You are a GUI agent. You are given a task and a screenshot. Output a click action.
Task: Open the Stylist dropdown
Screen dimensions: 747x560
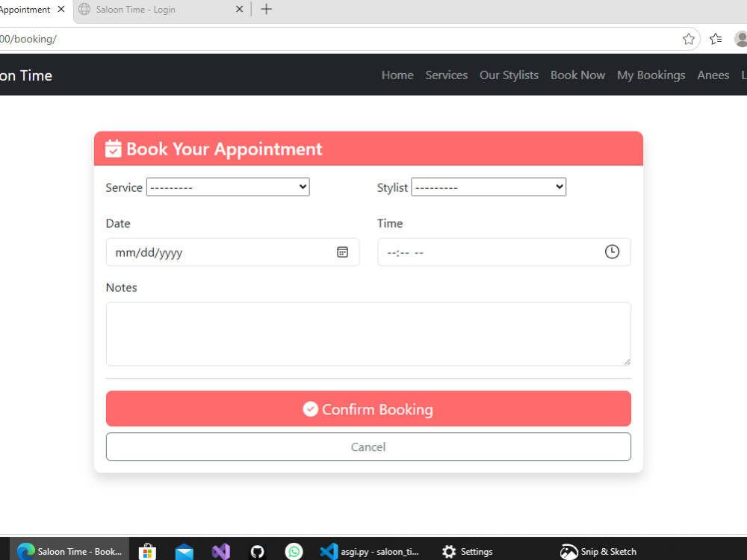point(489,187)
